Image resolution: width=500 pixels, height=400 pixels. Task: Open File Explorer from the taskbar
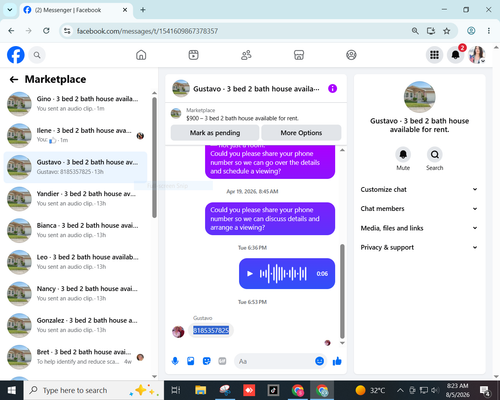[x=201, y=390]
